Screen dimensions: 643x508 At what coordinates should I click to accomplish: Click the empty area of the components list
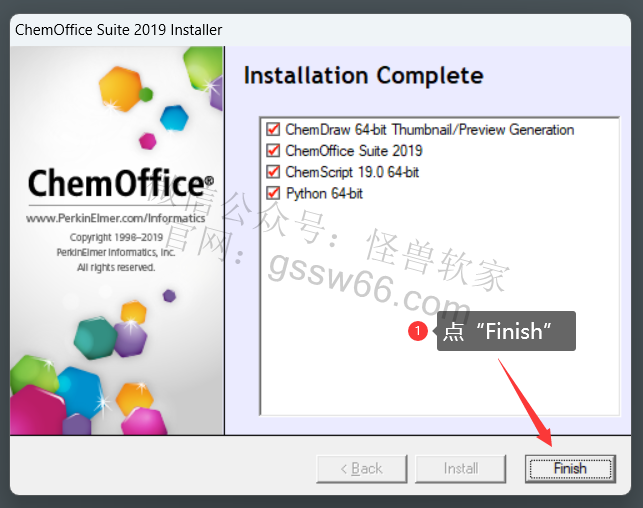[440, 308]
